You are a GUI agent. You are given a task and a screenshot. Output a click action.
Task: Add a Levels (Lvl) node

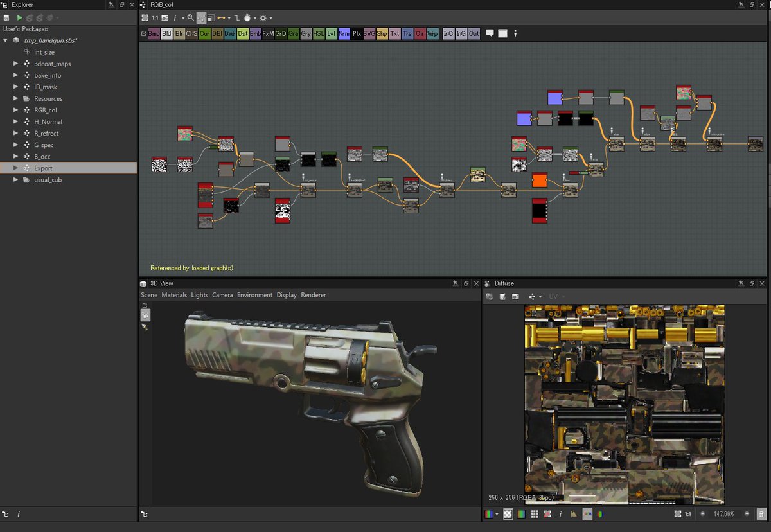(332, 33)
